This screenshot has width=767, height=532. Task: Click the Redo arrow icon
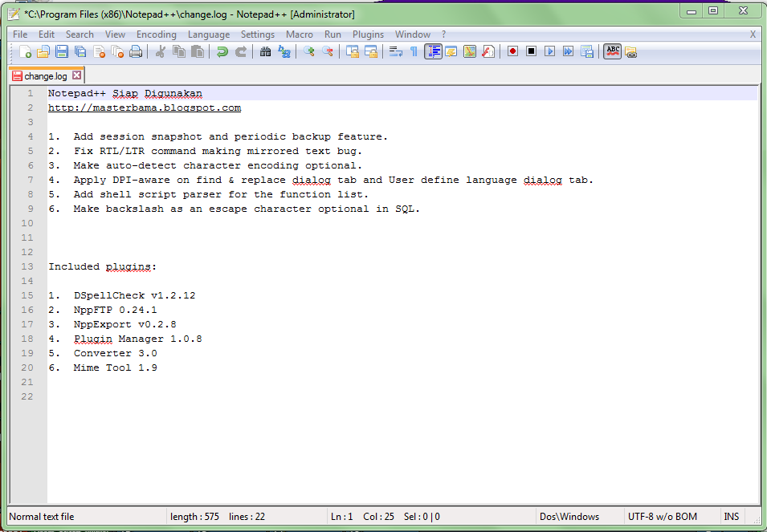[241, 51]
